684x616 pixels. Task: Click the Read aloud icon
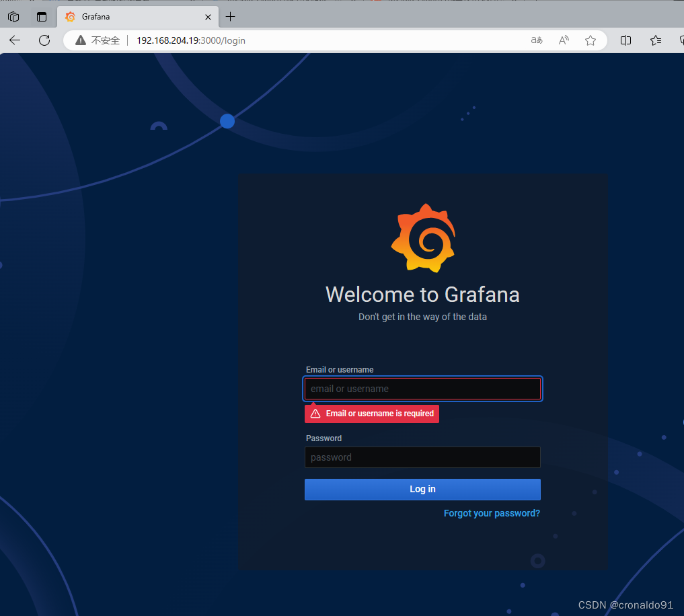564,40
